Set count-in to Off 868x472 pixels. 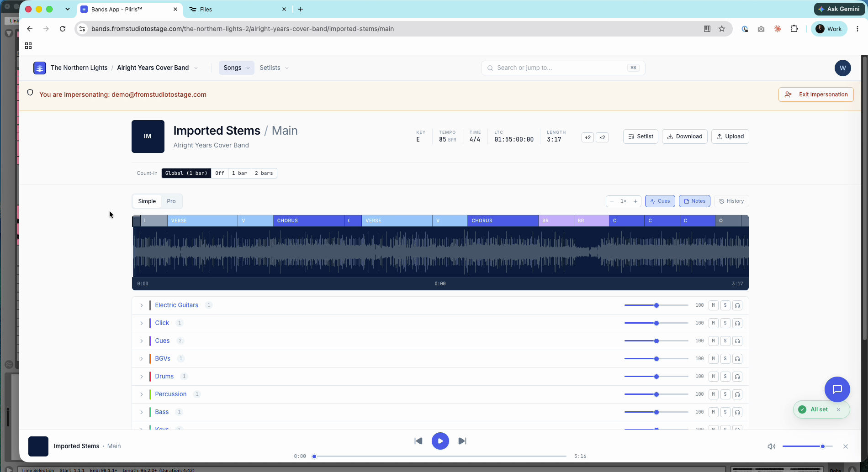[220, 173]
